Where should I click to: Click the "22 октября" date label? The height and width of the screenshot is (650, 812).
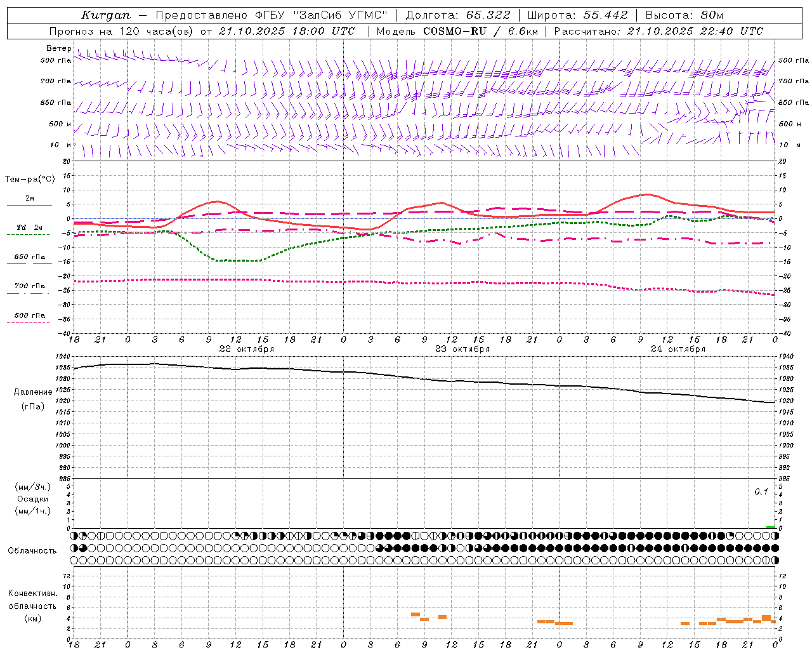coord(247,349)
